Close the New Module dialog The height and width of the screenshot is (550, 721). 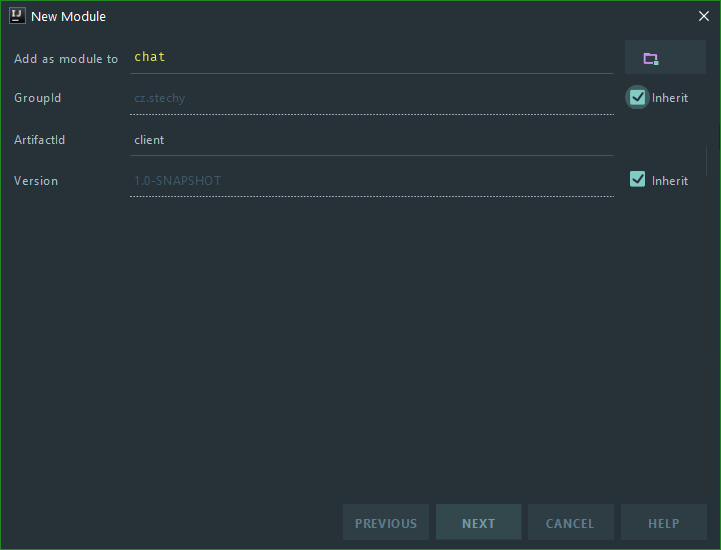[704, 16]
